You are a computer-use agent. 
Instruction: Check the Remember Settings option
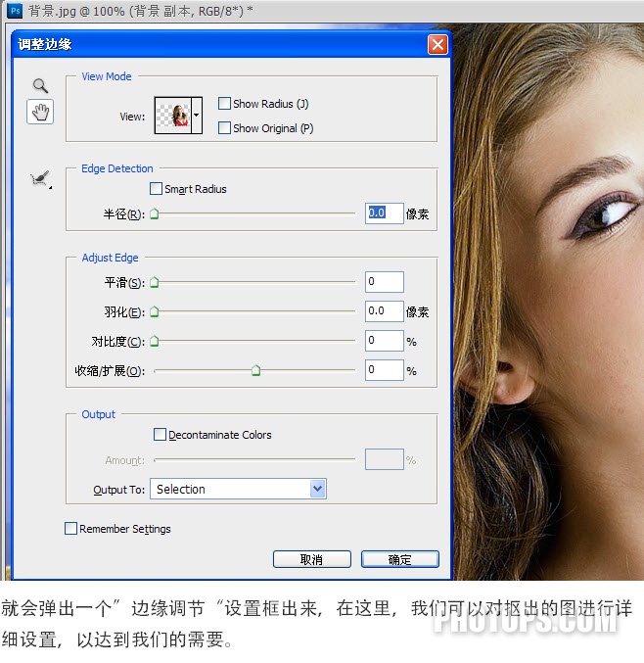[x=71, y=528]
